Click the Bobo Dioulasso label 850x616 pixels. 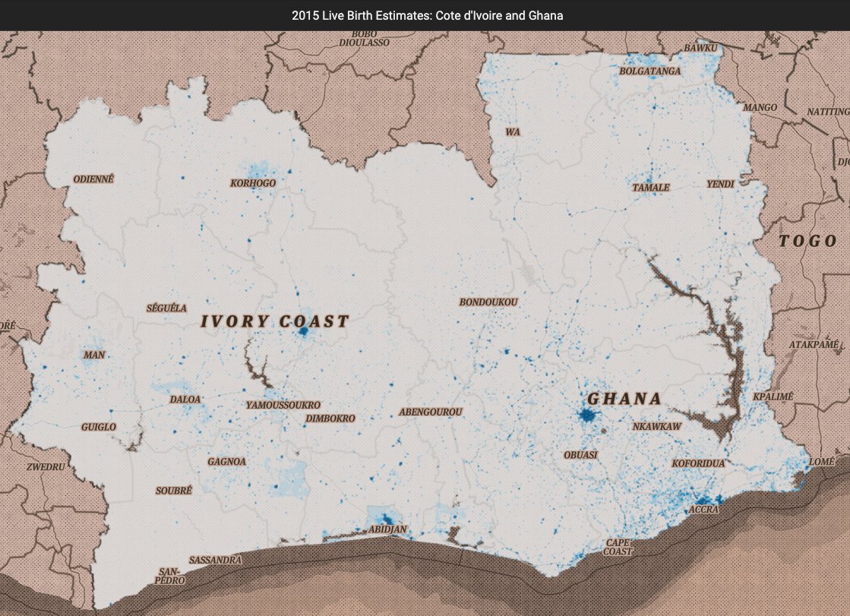point(365,39)
